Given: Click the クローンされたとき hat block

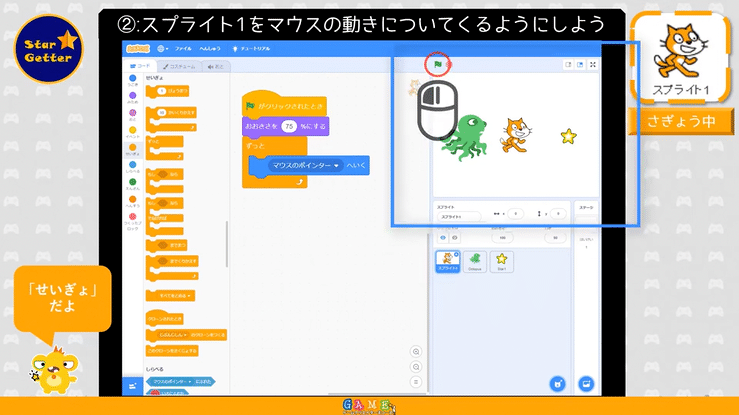Looking at the screenshot, I should (x=164, y=318).
